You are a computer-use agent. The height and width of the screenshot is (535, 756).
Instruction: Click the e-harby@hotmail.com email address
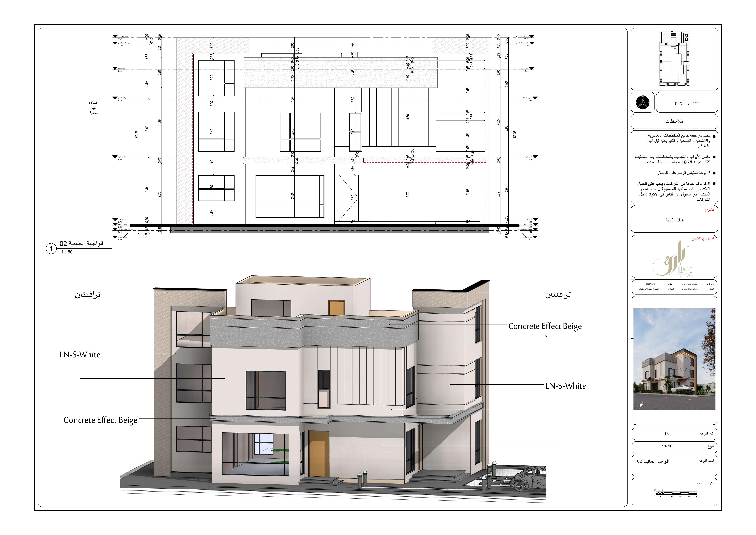pos(690,289)
